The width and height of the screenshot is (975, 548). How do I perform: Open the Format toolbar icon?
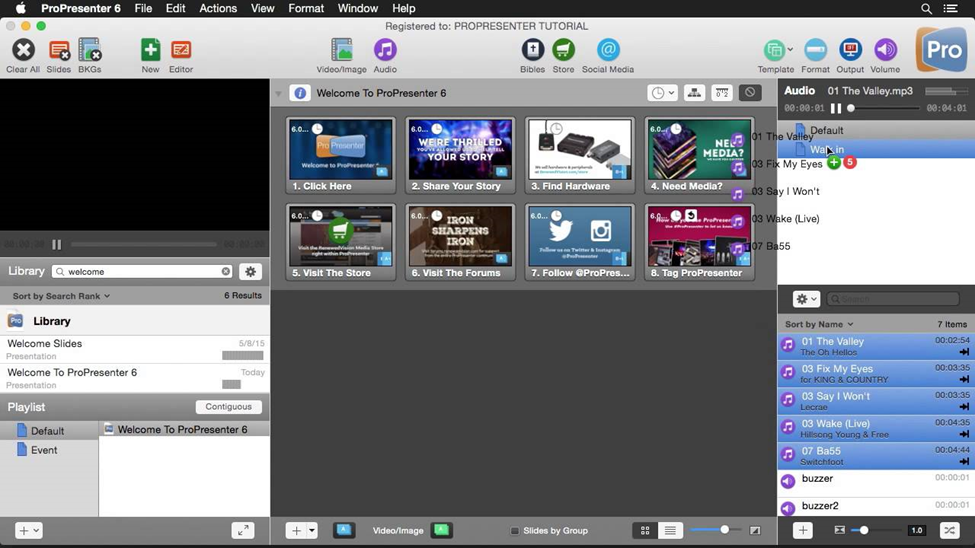click(815, 50)
